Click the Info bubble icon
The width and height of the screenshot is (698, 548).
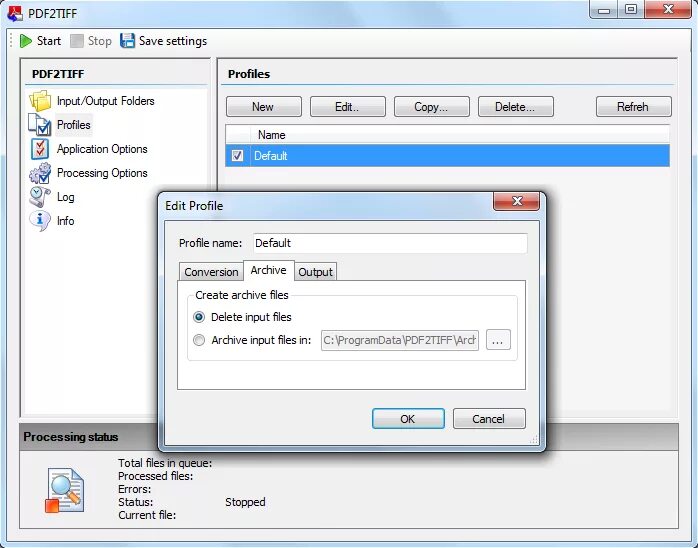tap(40, 221)
